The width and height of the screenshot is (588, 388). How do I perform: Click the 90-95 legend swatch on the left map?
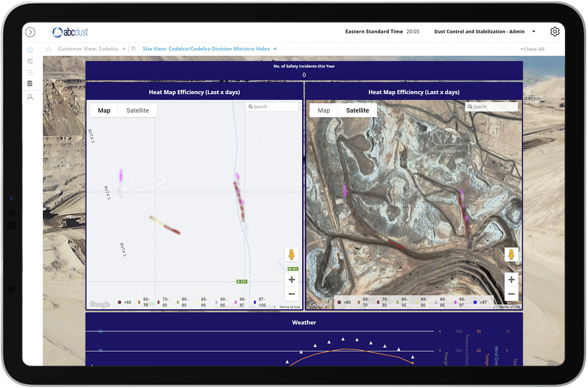pyautogui.click(x=217, y=302)
